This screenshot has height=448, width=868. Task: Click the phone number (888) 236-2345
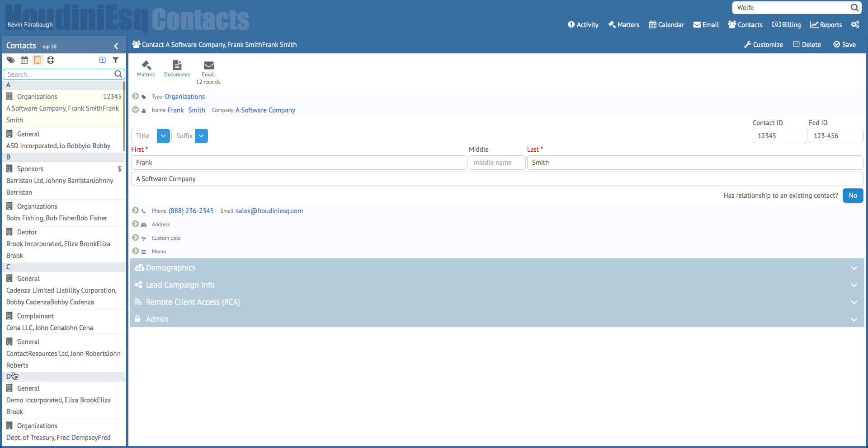click(x=191, y=211)
